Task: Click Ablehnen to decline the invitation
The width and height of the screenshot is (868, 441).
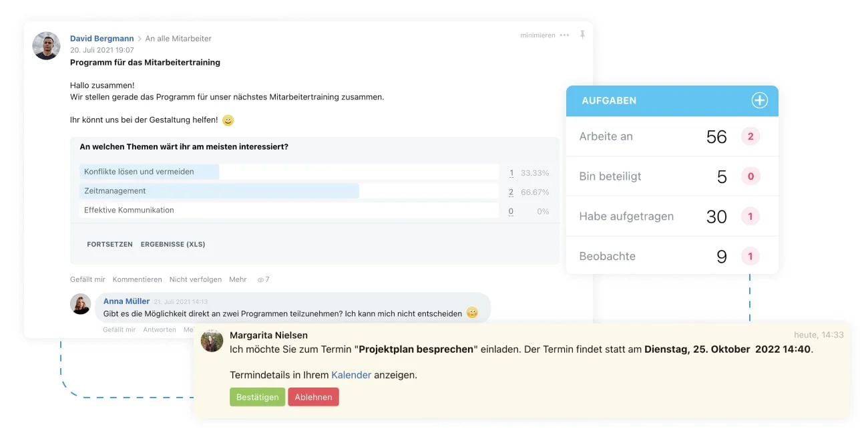Action: [x=313, y=397]
